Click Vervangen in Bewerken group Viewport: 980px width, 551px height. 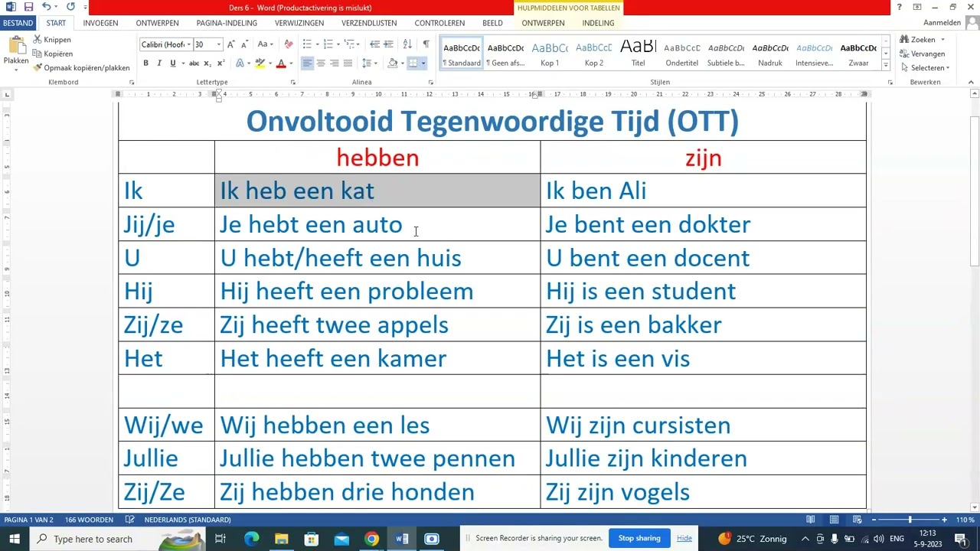pyautogui.click(x=922, y=54)
